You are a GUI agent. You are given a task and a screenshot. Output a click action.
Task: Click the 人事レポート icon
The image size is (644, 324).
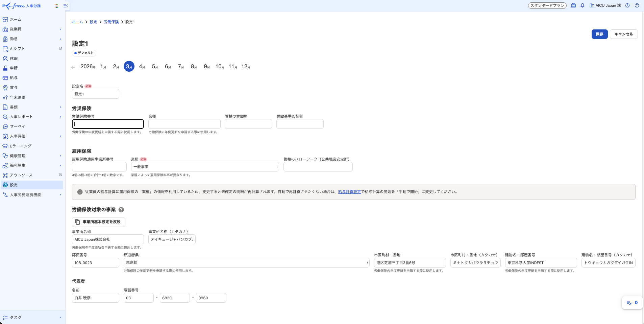[x=5, y=117]
